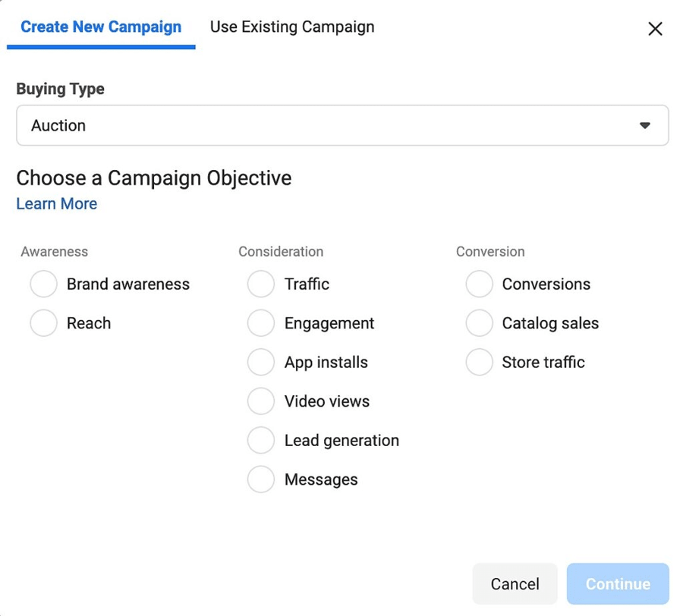Open the Learn More link
683x616 pixels.
pyautogui.click(x=56, y=203)
